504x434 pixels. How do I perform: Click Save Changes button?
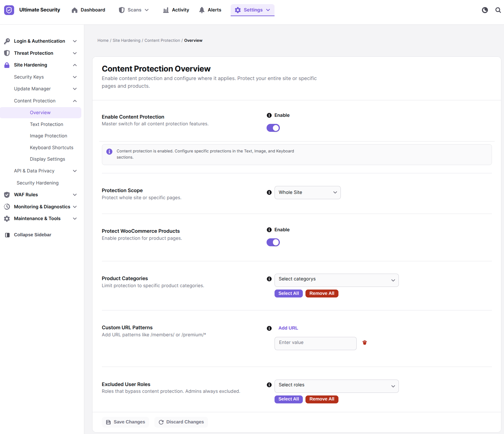pos(125,422)
